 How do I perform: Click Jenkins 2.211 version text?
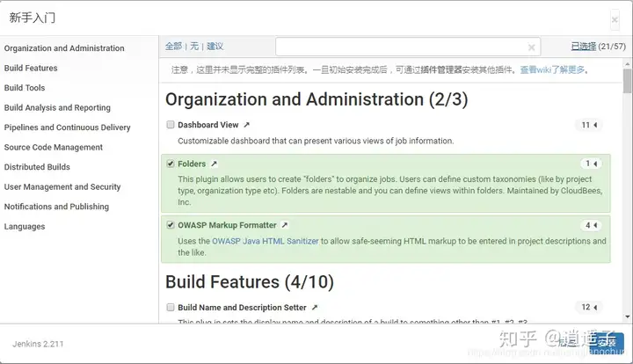click(38, 344)
